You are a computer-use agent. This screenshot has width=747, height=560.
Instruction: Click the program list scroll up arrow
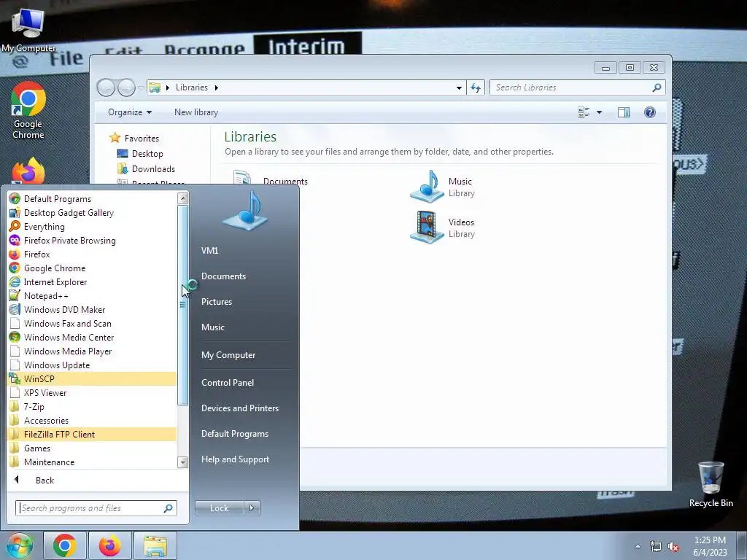click(x=183, y=198)
